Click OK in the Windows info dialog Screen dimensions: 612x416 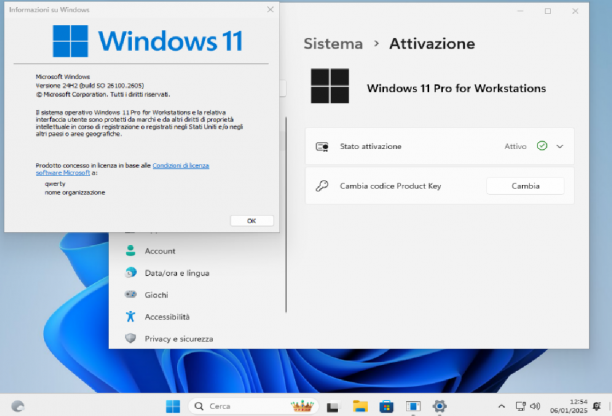[x=252, y=220]
